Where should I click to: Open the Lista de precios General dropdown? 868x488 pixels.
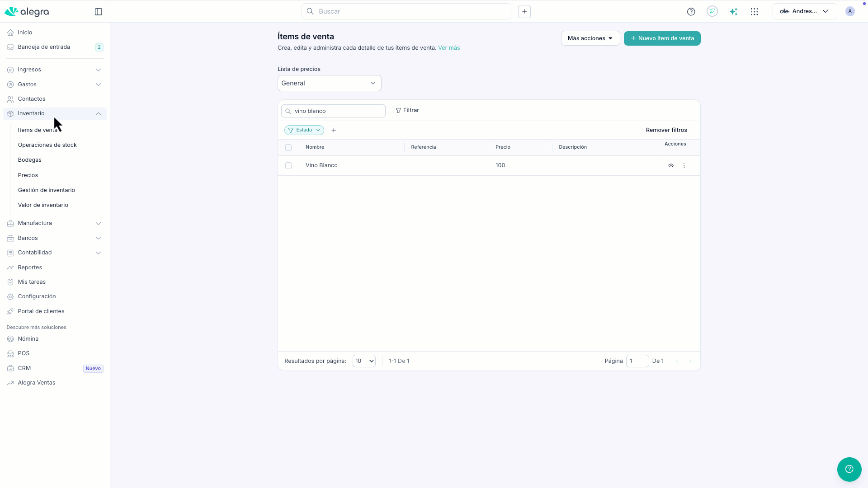pos(329,83)
